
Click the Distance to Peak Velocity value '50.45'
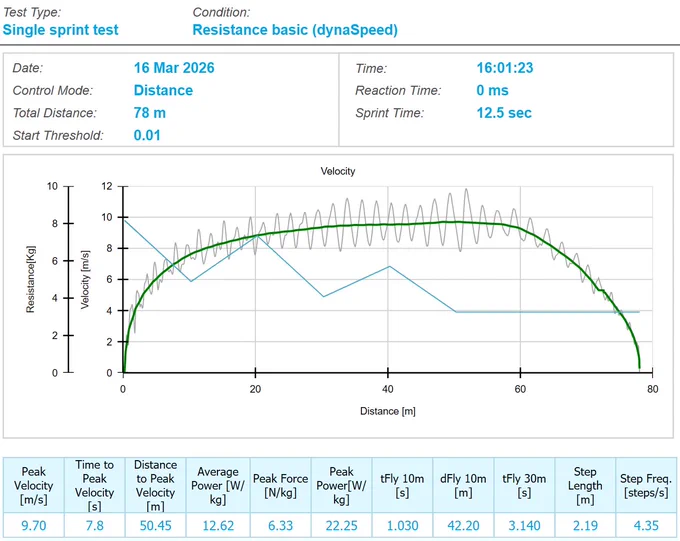pos(156,526)
